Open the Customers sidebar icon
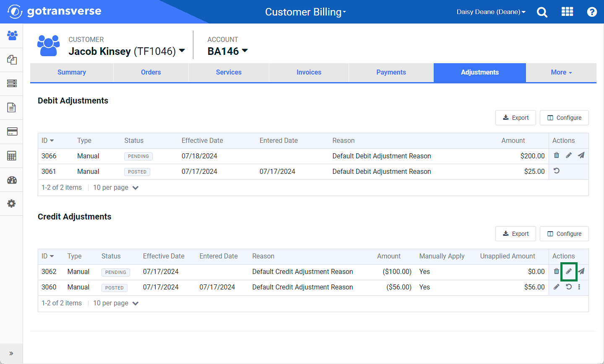The image size is (604, 364). 12,35
